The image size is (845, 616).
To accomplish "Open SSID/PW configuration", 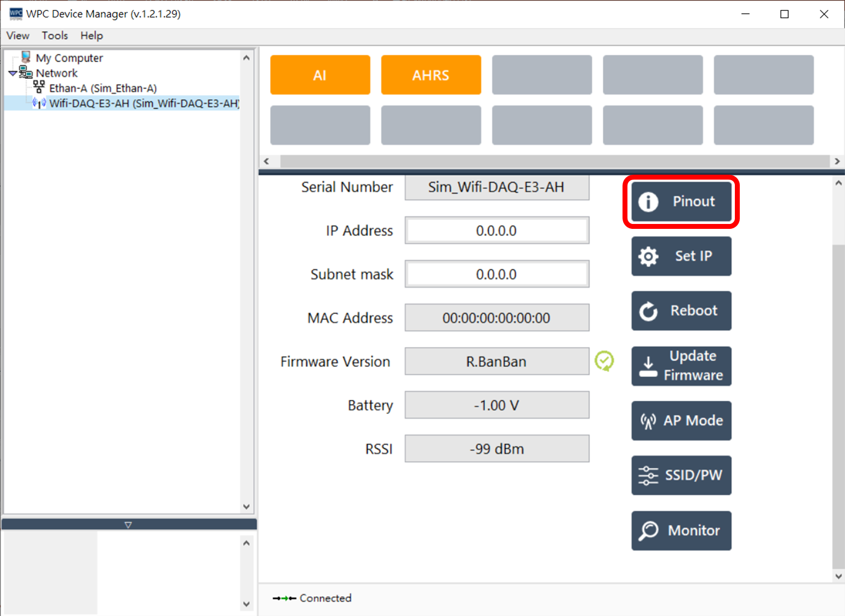I will (x=681, y=475).
